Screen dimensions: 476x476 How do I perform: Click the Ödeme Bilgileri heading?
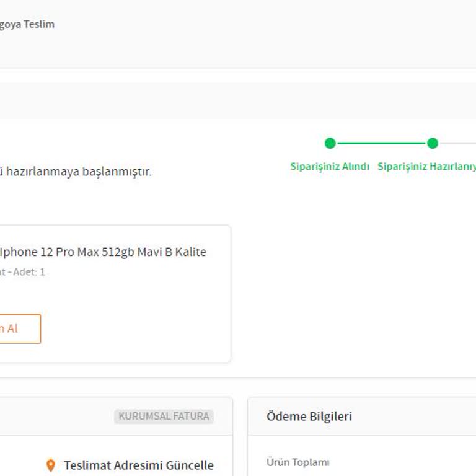309,416
